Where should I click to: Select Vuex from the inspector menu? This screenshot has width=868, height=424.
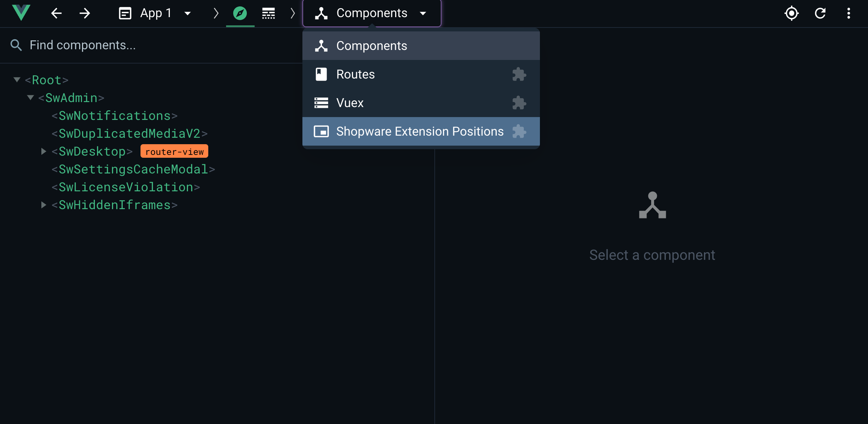pyautogui.click(x=350, y=103)
